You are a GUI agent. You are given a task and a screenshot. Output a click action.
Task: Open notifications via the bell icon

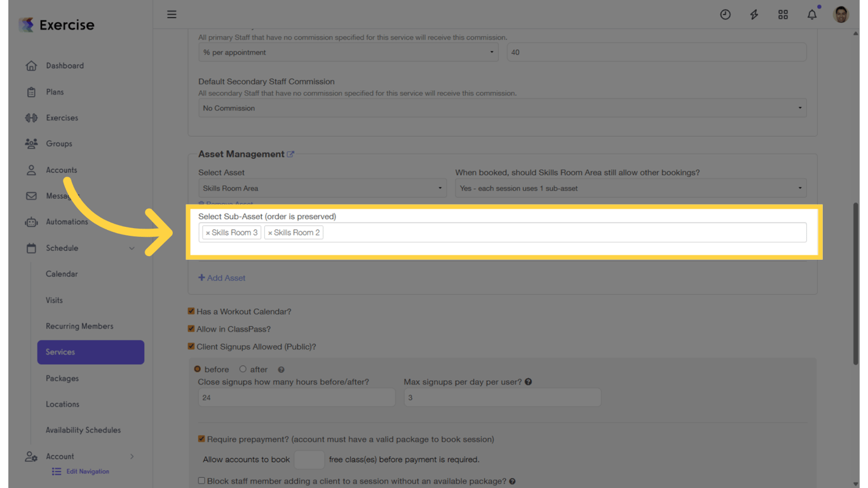(x=811, y=14)
